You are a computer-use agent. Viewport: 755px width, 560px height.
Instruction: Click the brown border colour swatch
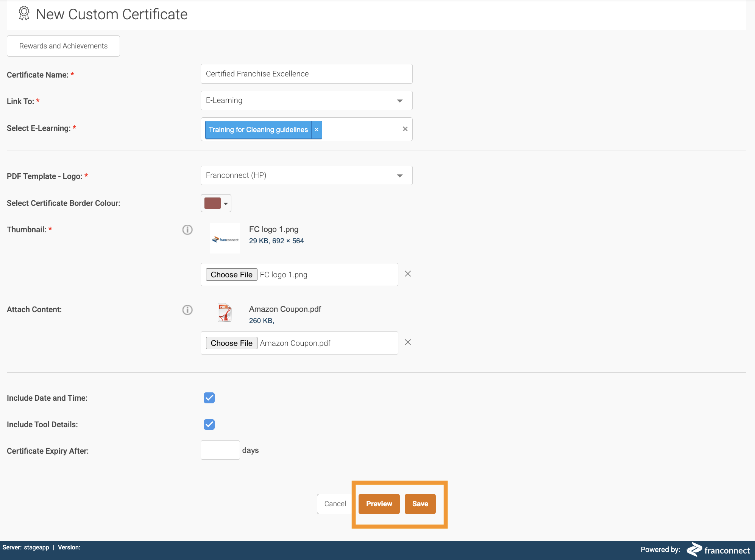(x=212, y=203)
